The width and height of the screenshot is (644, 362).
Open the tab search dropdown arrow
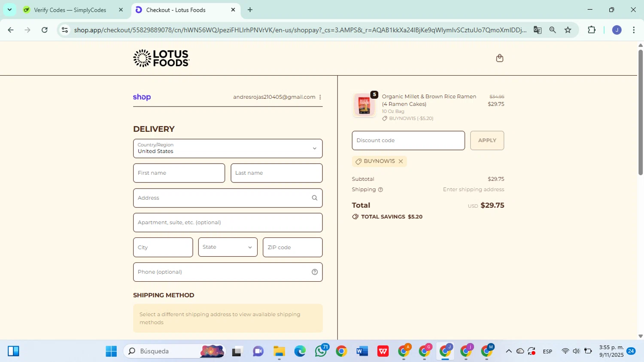(9, 9)
